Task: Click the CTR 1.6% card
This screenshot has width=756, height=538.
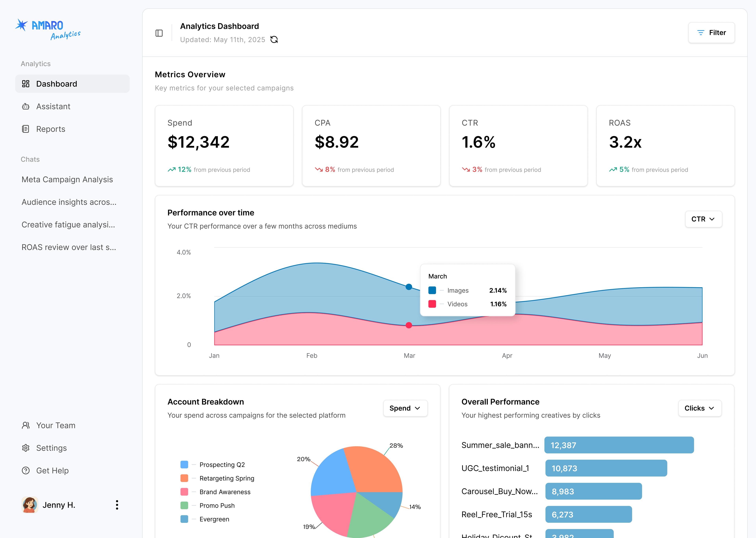Action: (518, 146)
